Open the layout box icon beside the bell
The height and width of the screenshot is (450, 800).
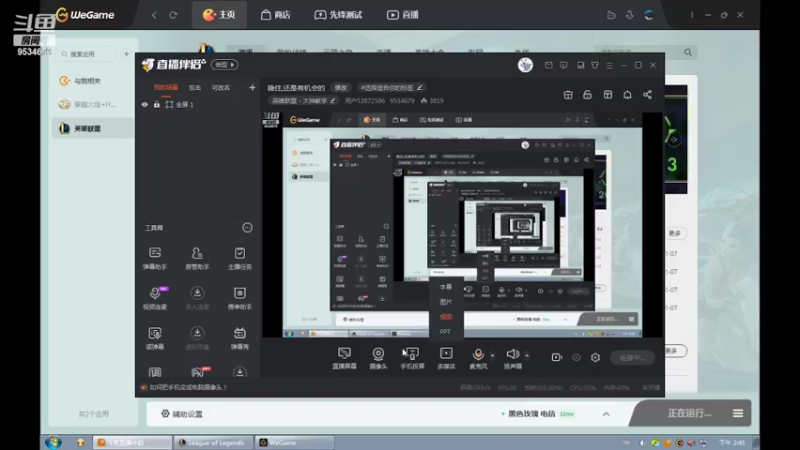click(x=608, y=95)
